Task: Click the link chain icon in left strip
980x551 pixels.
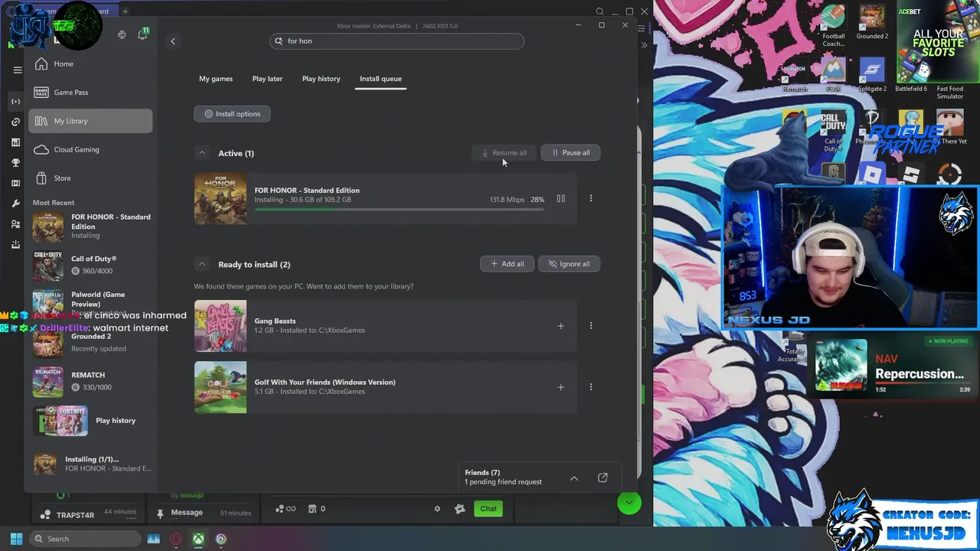Action: point(15,122)
